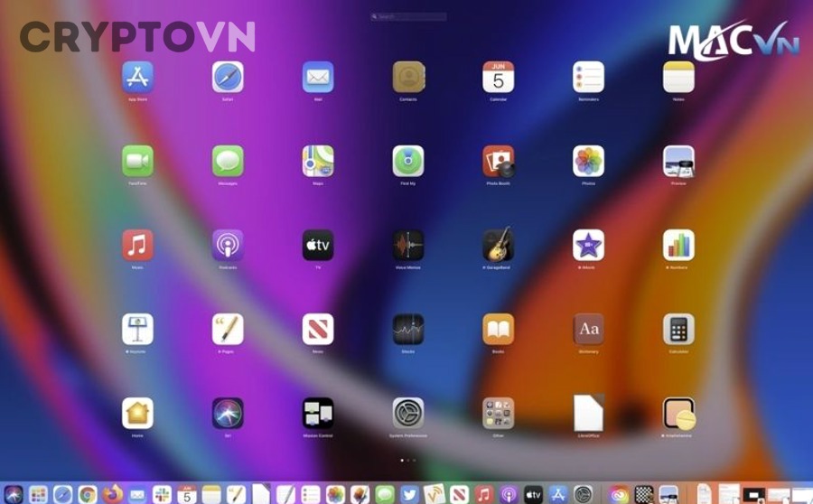Launch Keynote
The image size is (813, 504).
pos(137,329)
